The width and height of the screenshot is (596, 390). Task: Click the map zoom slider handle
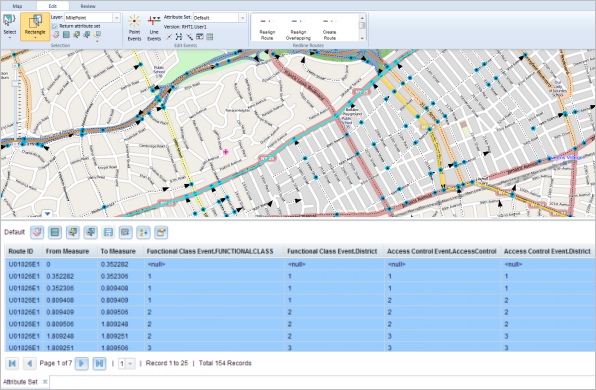tap(15, 83)
